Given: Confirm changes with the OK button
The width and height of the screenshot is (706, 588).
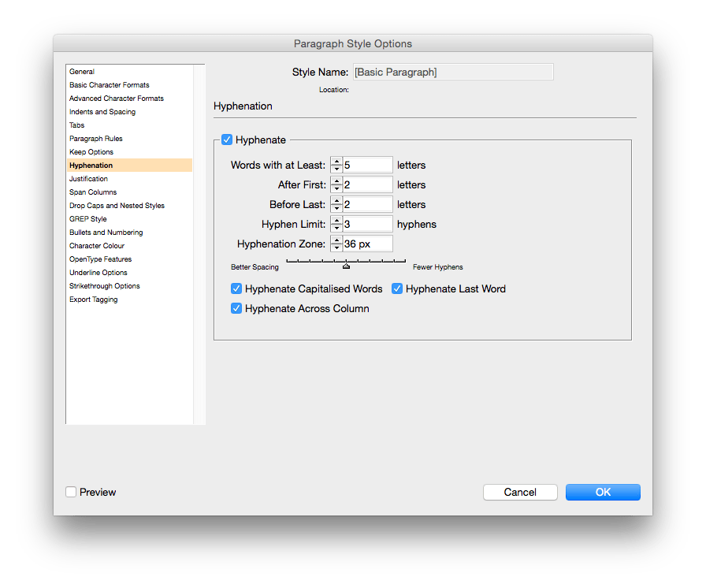Looking at the screenshot, I should 602,492.
